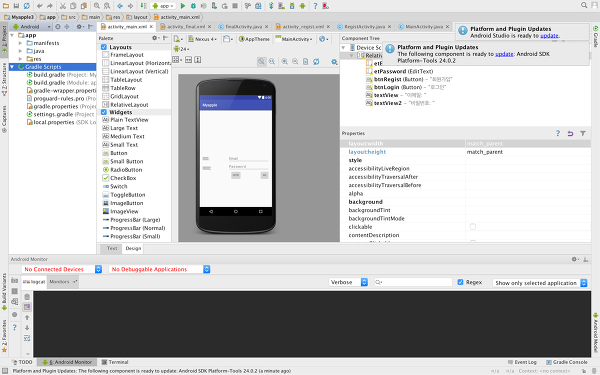Click Zoom In icon above the design preview
This screenshot has height=375, width=600.
point(285,62)
